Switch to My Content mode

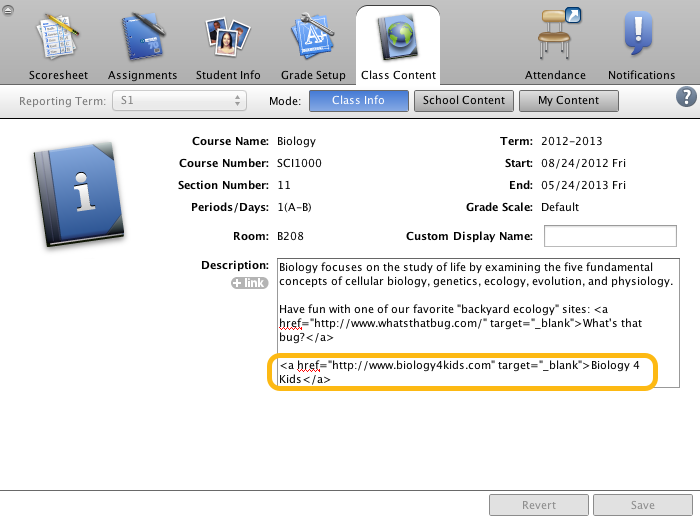[x=569, y=100]
